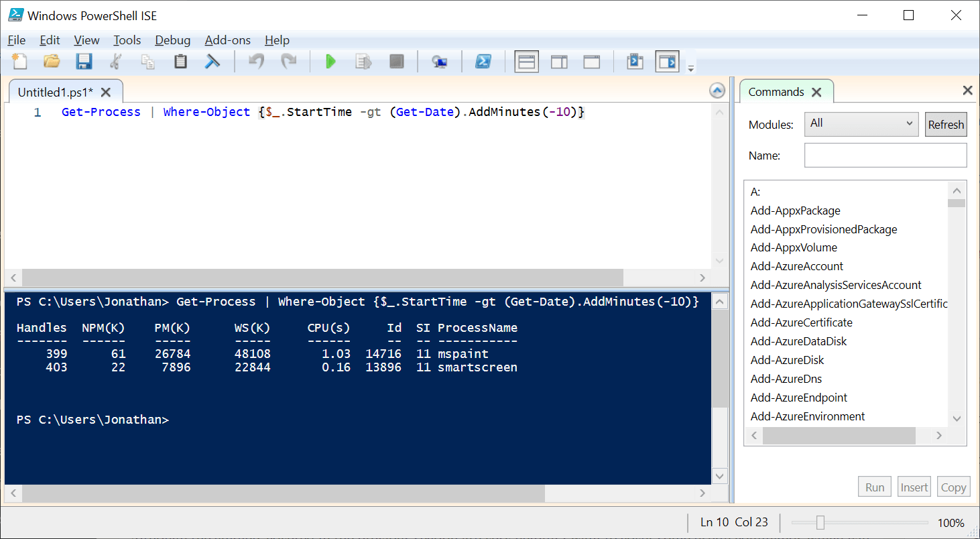Open the Add-ons menu
This screenshot has height=539, width=980.
coord(228,40)
